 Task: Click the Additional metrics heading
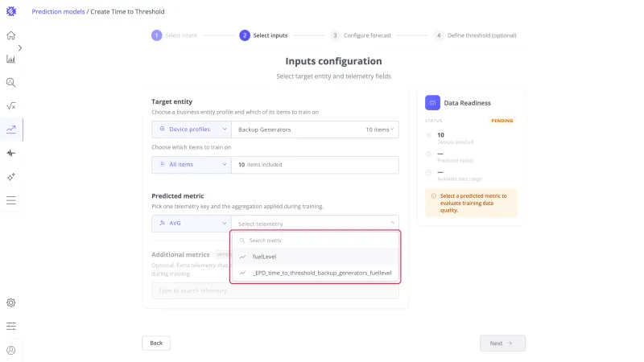pyautogui.click(x=180, y=255)
